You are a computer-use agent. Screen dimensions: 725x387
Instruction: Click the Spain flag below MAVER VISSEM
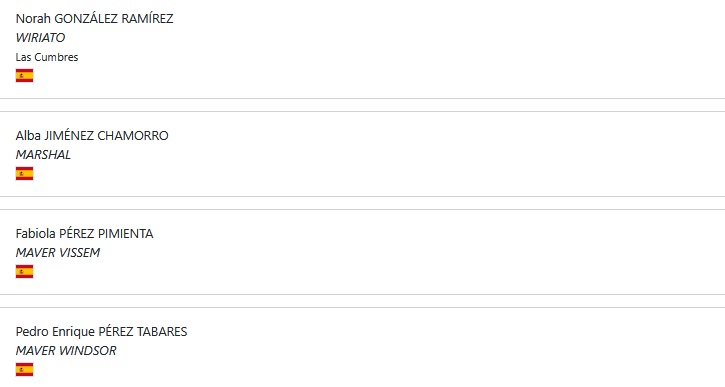[25, 271]
